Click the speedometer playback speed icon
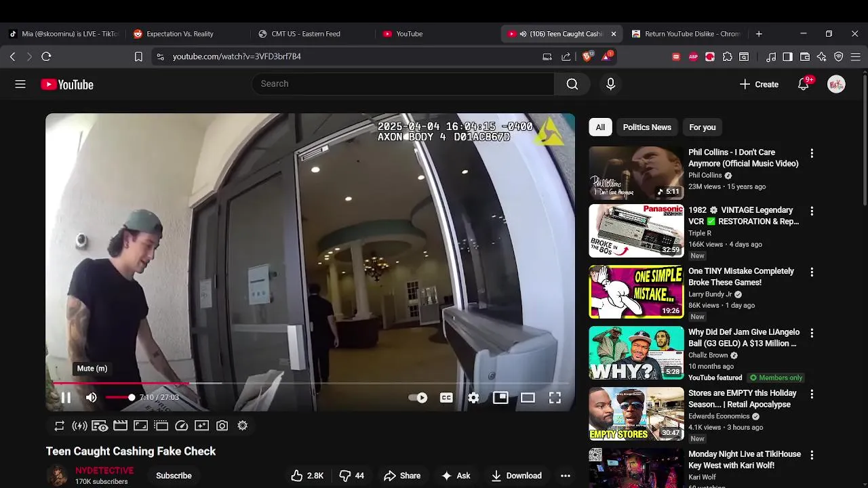Image resolution: width=868 pixels, height=488 pixels. (x=181, y=426)
